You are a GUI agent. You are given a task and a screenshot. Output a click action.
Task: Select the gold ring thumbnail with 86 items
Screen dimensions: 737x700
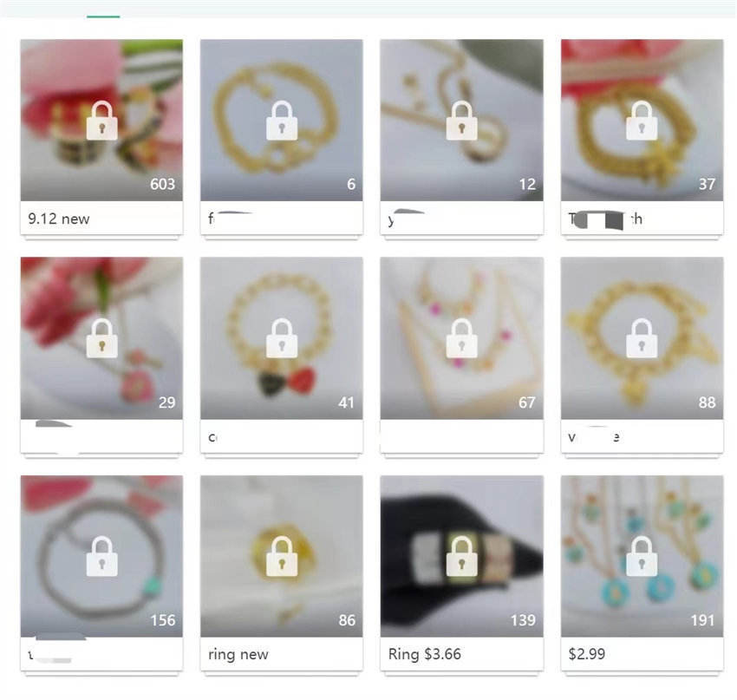click(282, 556)
